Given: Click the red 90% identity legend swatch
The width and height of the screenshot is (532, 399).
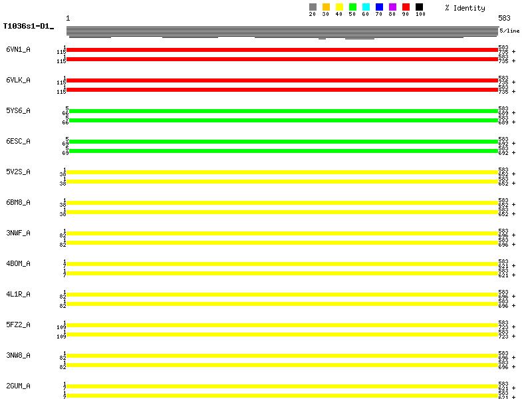Looking at the screenshot, I should point(406,7).
